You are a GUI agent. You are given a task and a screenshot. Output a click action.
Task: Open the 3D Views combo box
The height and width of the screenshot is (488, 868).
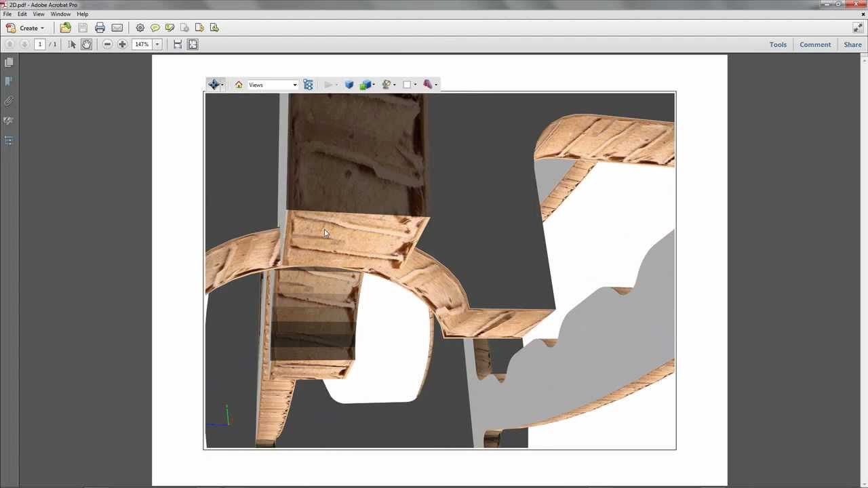(273, 85)
